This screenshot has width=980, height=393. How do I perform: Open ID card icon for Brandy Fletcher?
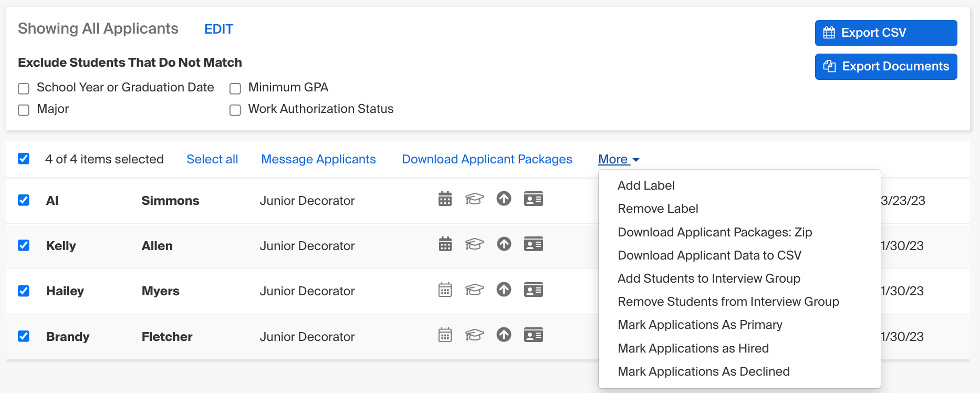[533, 335]
